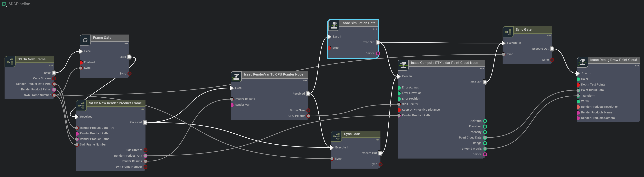Click Frame Gate Exec output port
Viewport: 644px width, 177px height.
[129, 57]
